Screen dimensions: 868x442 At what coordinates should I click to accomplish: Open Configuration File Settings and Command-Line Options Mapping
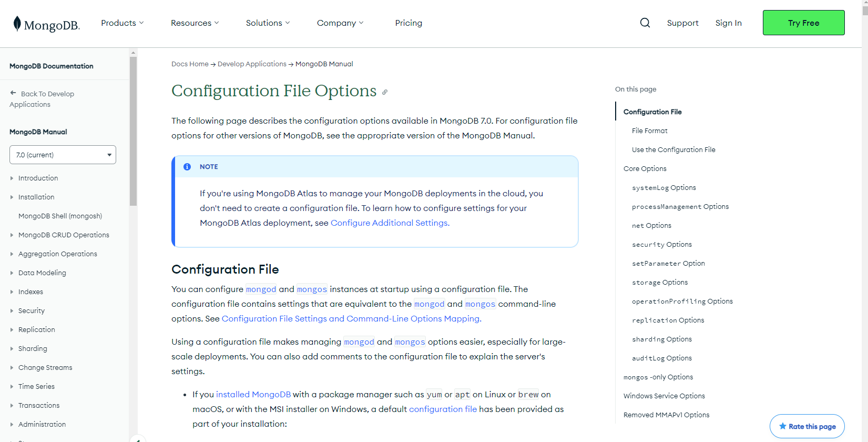351,319
